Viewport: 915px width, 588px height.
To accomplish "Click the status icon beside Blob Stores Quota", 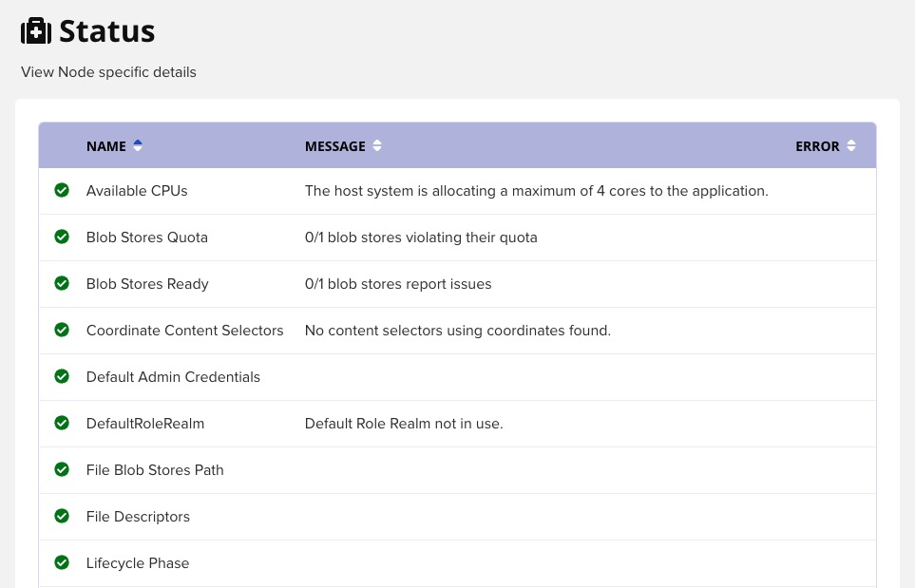I will (x=62, y=237).
